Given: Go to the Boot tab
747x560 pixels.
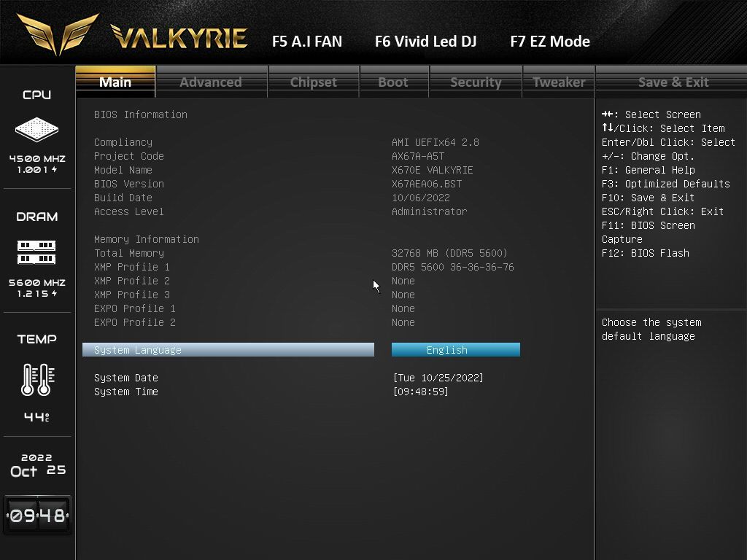Looking at the screenshot, I should coord(393,82).
